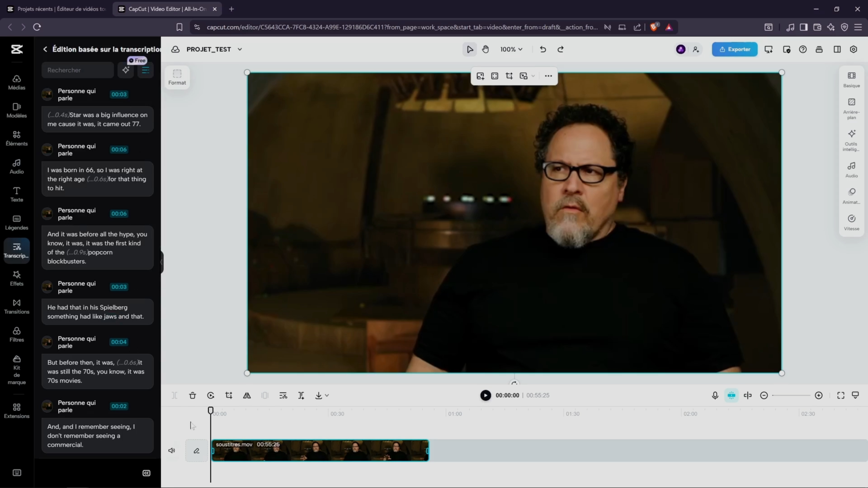Toggle timeline snapping magnet button

[x=731, y=395]
